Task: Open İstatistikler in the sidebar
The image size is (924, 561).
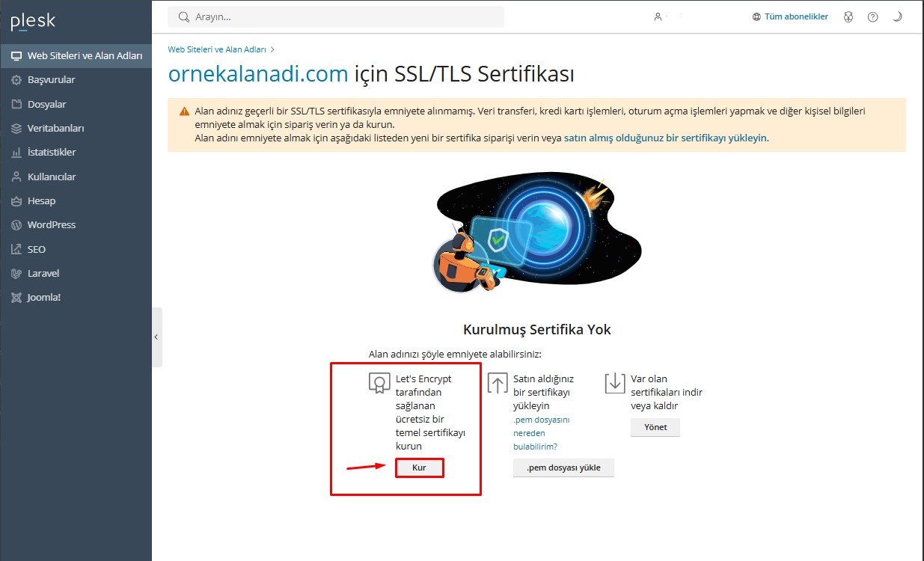Action: point(52,153)
